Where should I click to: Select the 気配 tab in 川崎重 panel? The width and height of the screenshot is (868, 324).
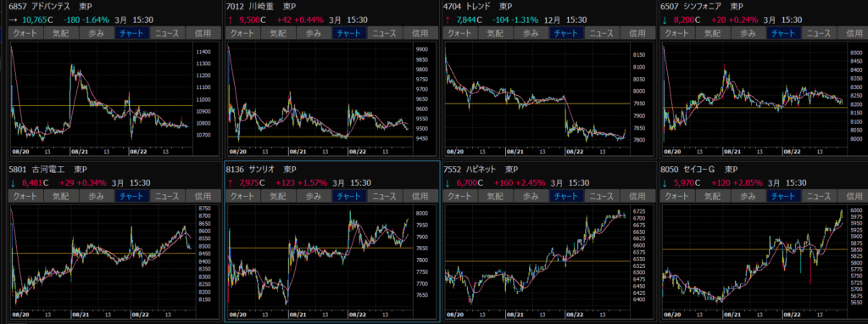278,33
